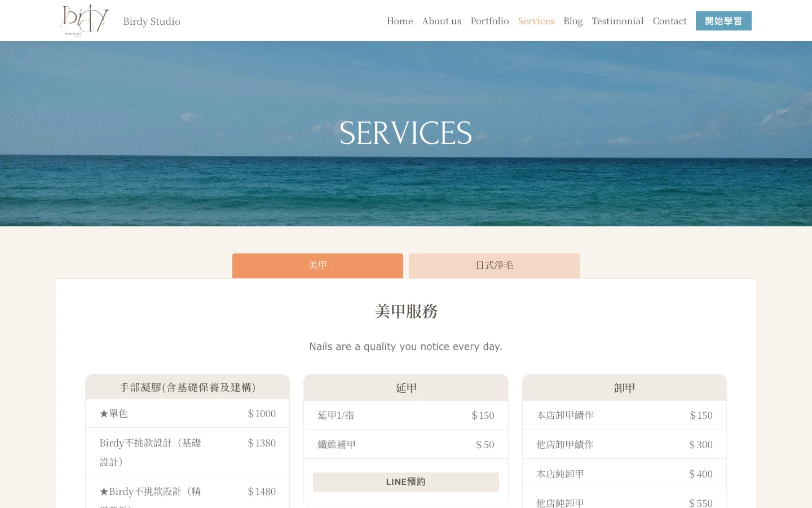Click the 卸甲 card header
Screen dimensions: 812x508
pyautogui.click(x=624, y=388)
